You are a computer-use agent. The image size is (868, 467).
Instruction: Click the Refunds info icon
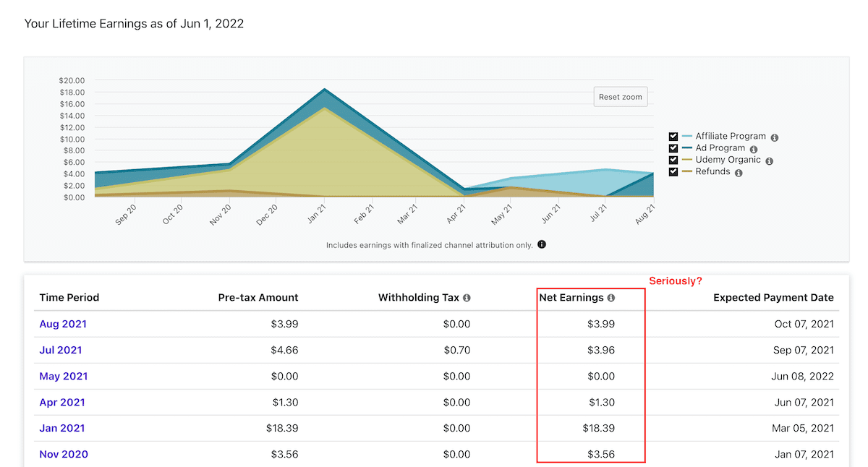(739, 172)
